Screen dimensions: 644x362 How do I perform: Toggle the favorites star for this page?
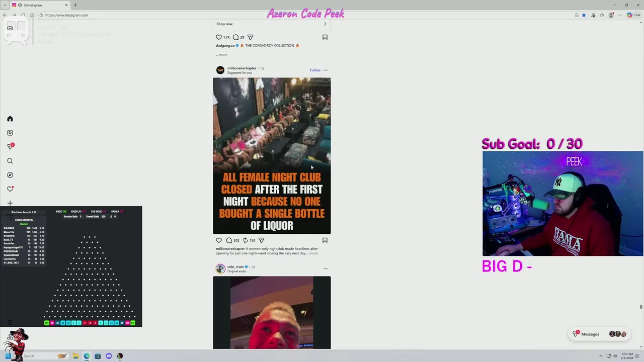(584, 15)
